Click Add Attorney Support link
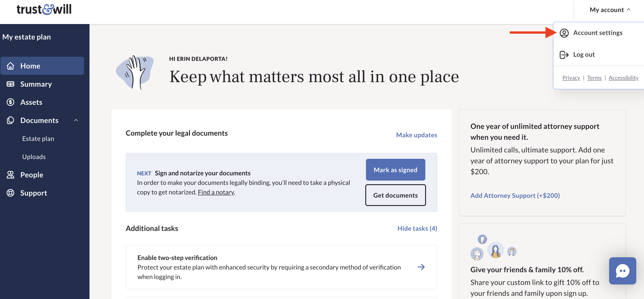Screen dimensions: 644x299 pyautogui.click(x=516, y=195)
